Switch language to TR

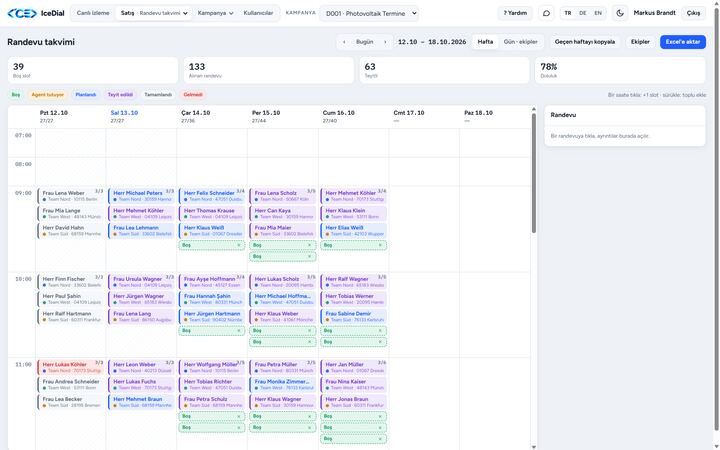coord(568,13)
